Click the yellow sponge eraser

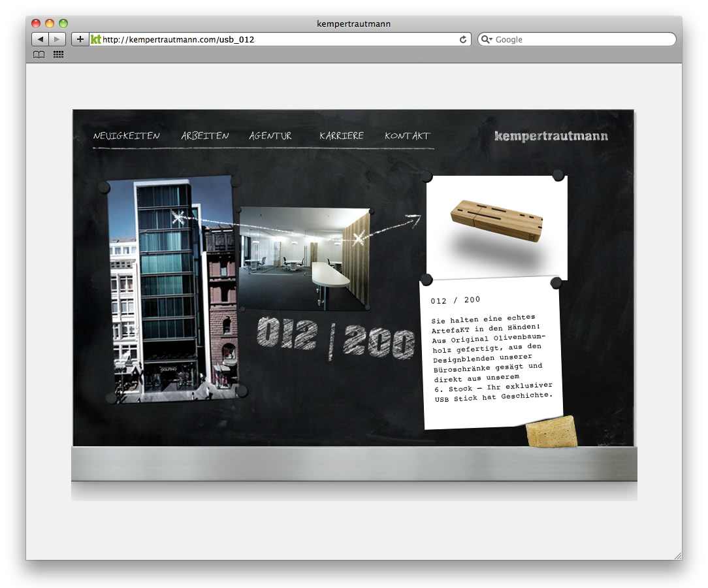[552, 433]
